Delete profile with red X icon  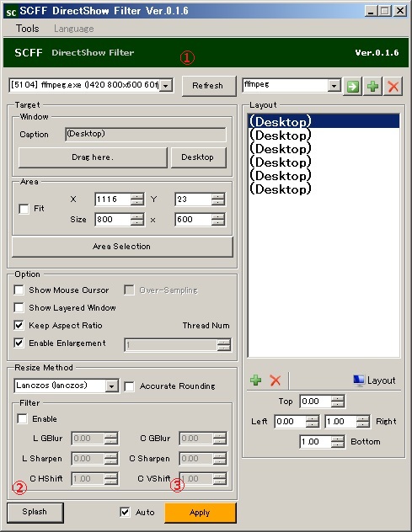point(393,87)
